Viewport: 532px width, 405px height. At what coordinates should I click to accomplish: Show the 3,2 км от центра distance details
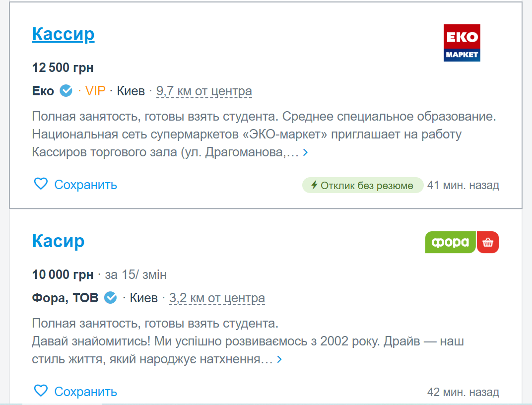(x=217, y=298)
